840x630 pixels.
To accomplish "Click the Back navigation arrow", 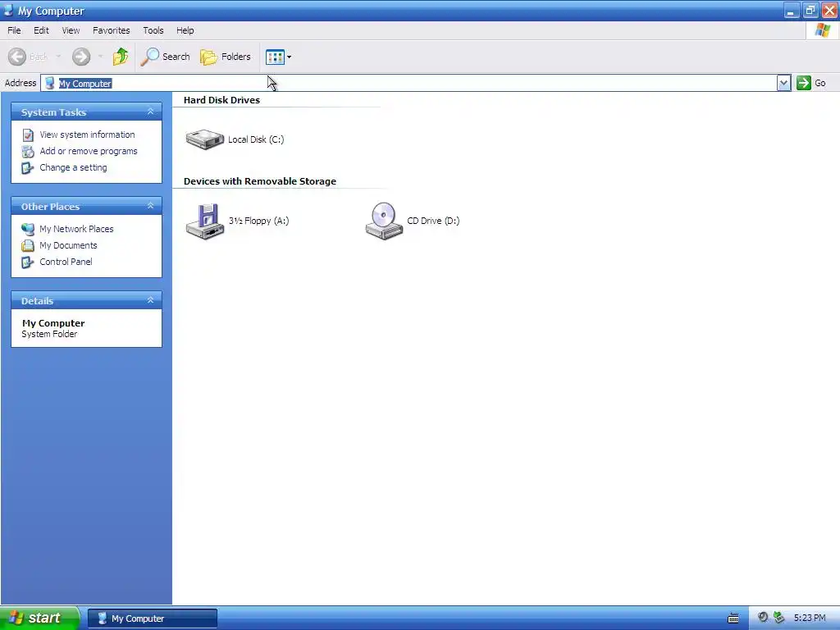I will pyautogui.click(x=17, y=57).
